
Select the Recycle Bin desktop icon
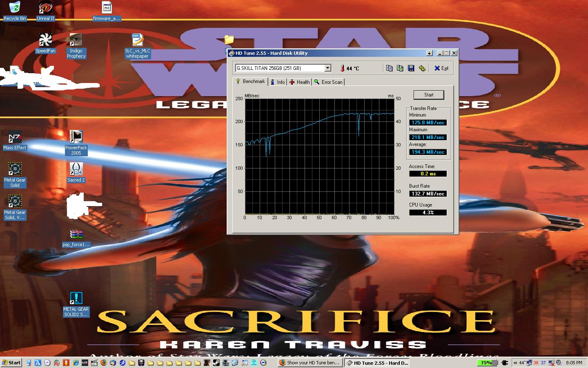click(15, 11)
